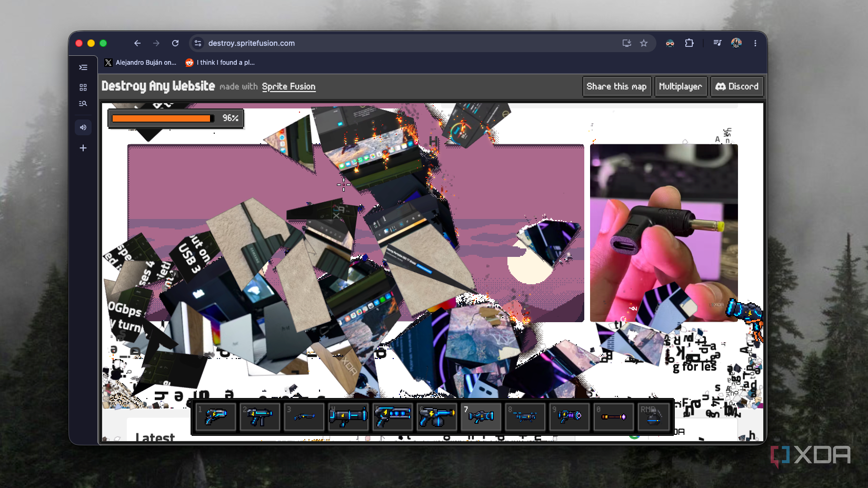This screenshot has height=488, width=868.
Task: View site information icon in address bar
Action: (198, 43)
